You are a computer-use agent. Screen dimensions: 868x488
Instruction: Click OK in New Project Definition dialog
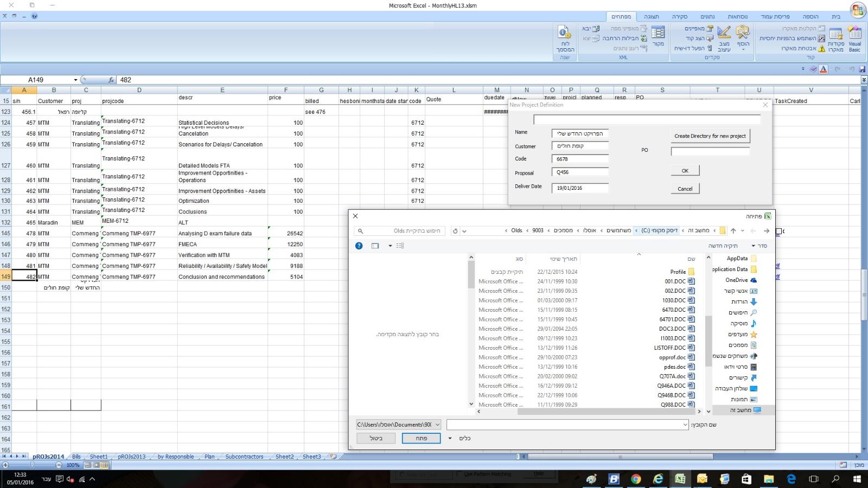685,171
